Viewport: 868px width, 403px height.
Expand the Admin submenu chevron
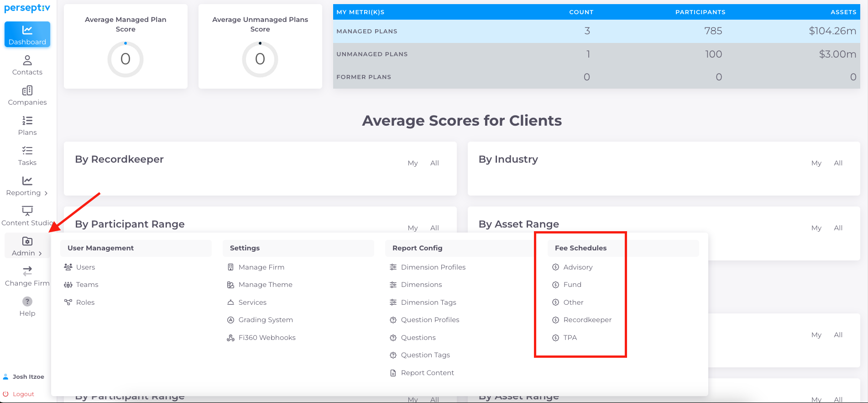tap(40, 254)
